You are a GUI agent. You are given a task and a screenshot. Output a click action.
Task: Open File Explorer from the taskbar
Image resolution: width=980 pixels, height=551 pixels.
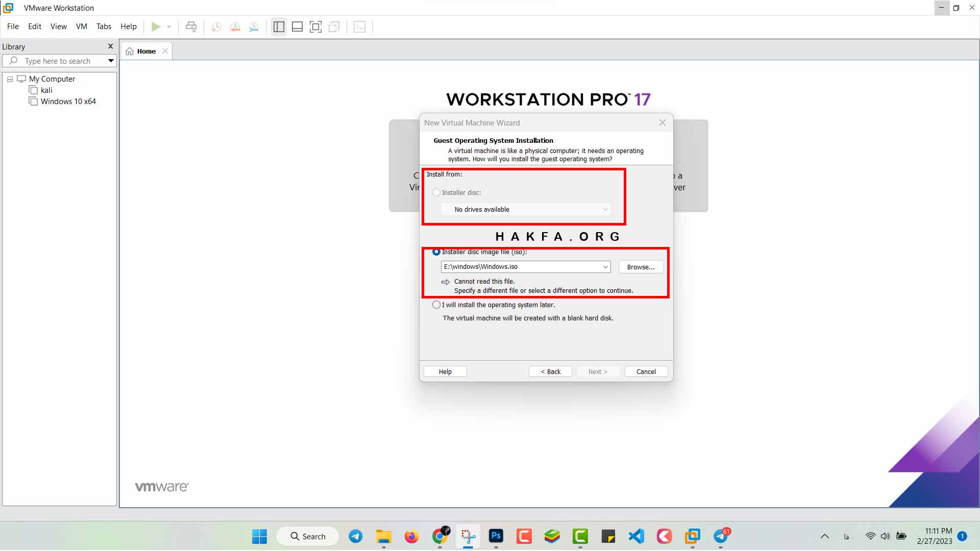(383, 536)
